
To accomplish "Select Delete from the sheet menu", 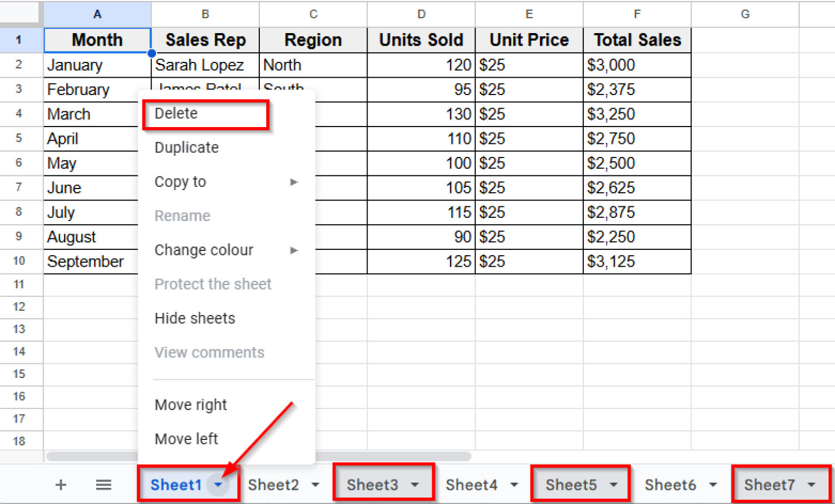I will [x=176, y=114].
